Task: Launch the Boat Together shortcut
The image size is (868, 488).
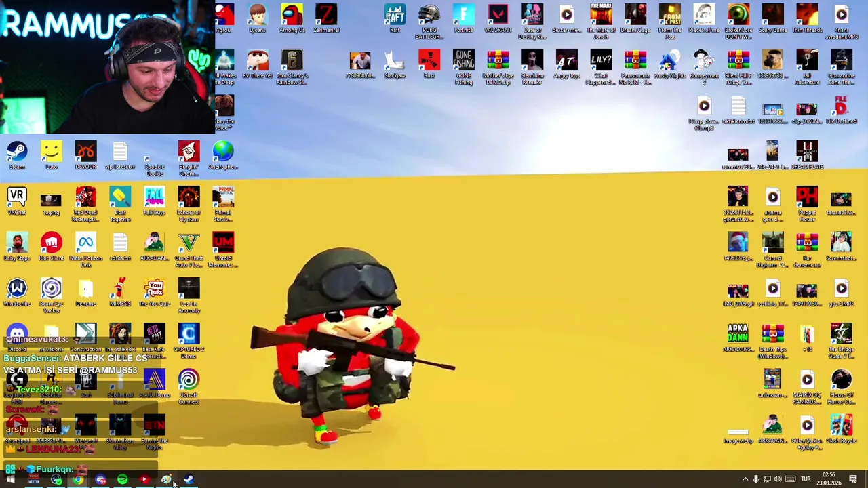Action: (x=120, y=205)
